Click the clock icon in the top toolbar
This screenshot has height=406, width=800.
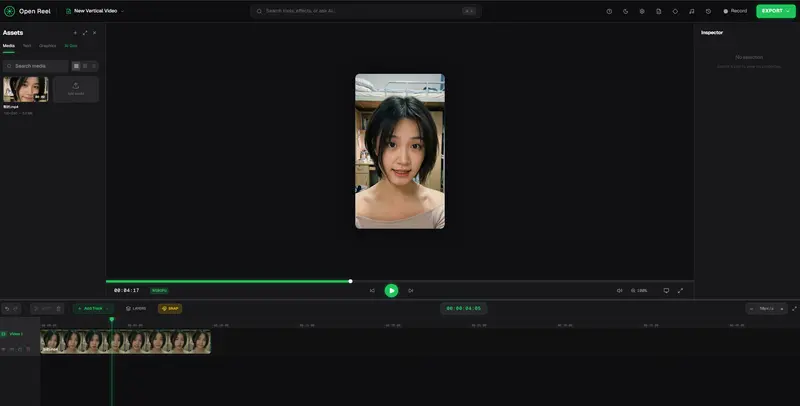(609, 11)
